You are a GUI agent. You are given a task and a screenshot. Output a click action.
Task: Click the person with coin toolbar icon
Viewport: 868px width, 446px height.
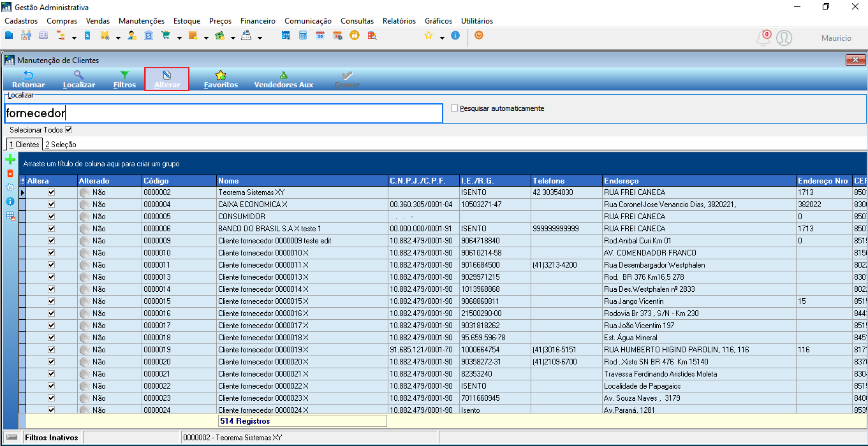(x=132, y=36)
